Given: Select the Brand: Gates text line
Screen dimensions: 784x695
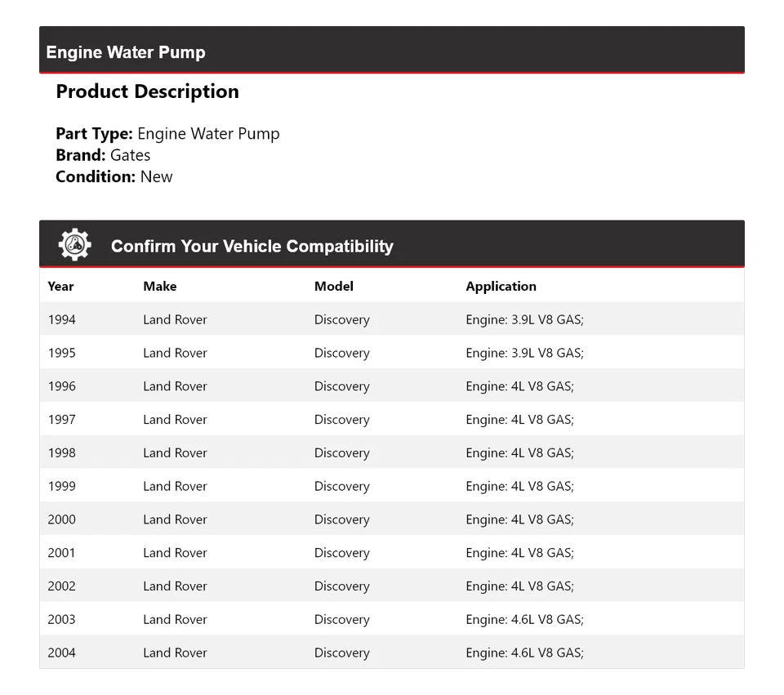Looking at the screenshot, I should 103,155.
